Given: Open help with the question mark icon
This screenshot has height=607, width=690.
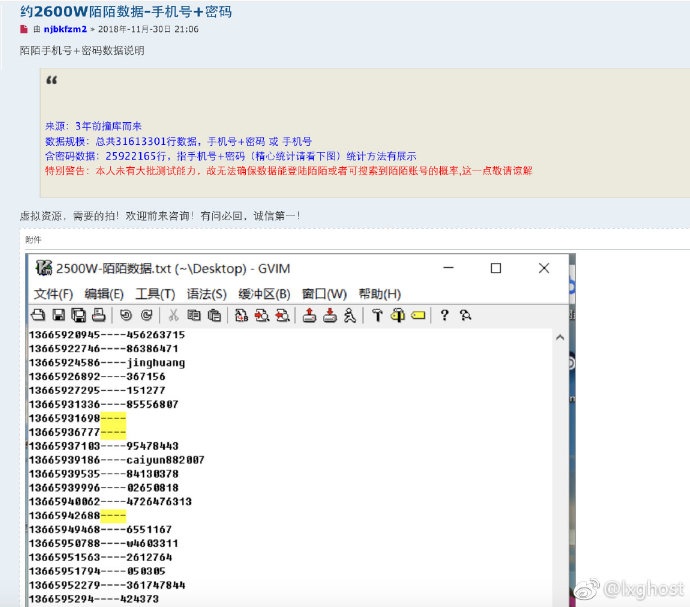Looking at the screenshot, I should point(445,316).
